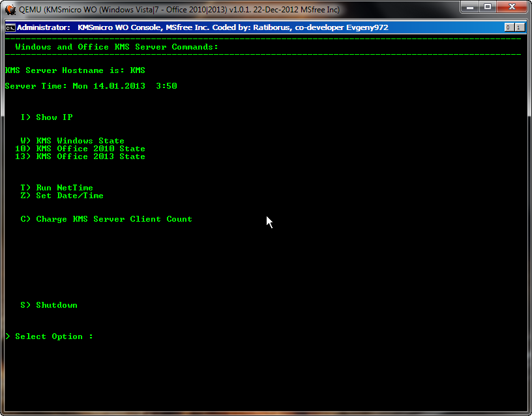Click the QEMU flame icon in title bar
The height and width of the screenshot is (416, 532).
tap(10, 10)
